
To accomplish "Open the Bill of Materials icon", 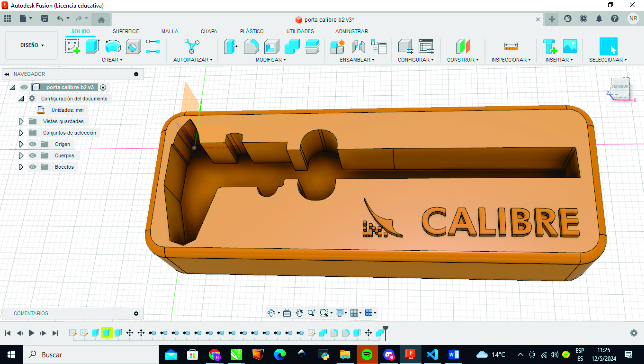I will tap(379, 46).
